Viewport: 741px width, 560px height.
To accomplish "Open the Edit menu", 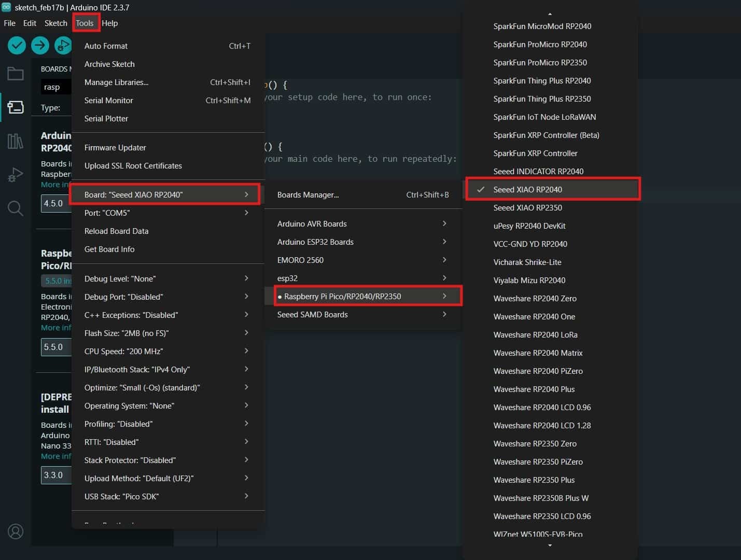I will [30, 23].
